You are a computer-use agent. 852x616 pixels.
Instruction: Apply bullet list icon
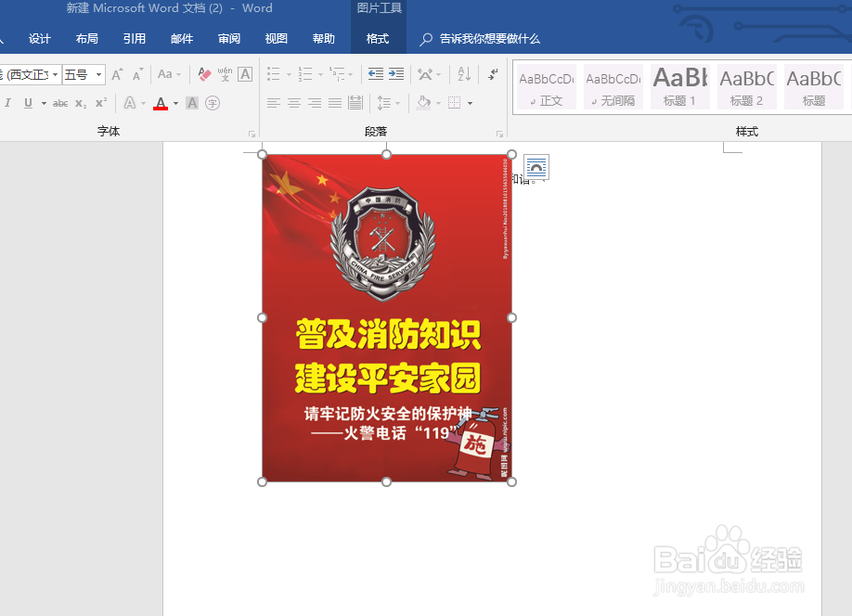(273, 74)
